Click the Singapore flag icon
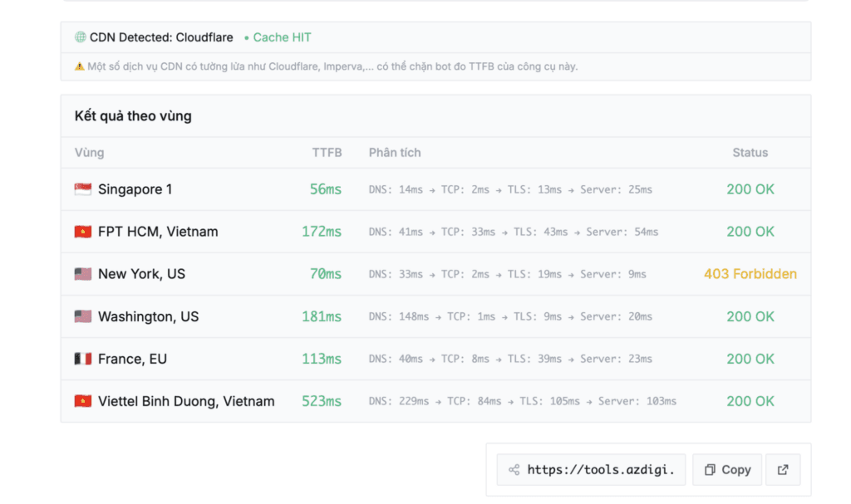The width and height of the screenshot is (851, 504). pyautogui.click(x=82, y=189)
